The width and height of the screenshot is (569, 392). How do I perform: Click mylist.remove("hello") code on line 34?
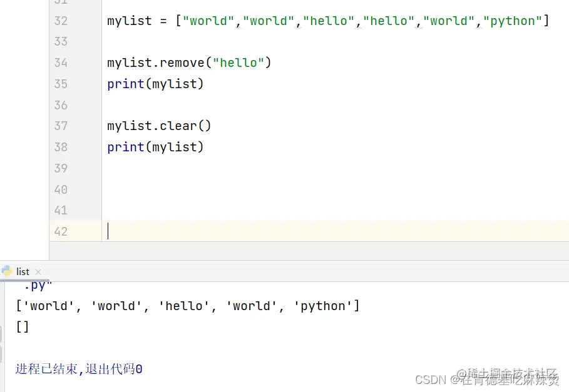tap(189, 63)
